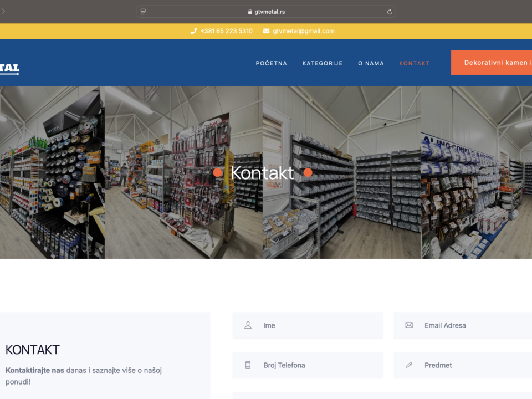Image resolution: width=532 pixels, height=399 pixels.
Task: Click the phone handset icon in yellow bar
Action: point(193,31)
